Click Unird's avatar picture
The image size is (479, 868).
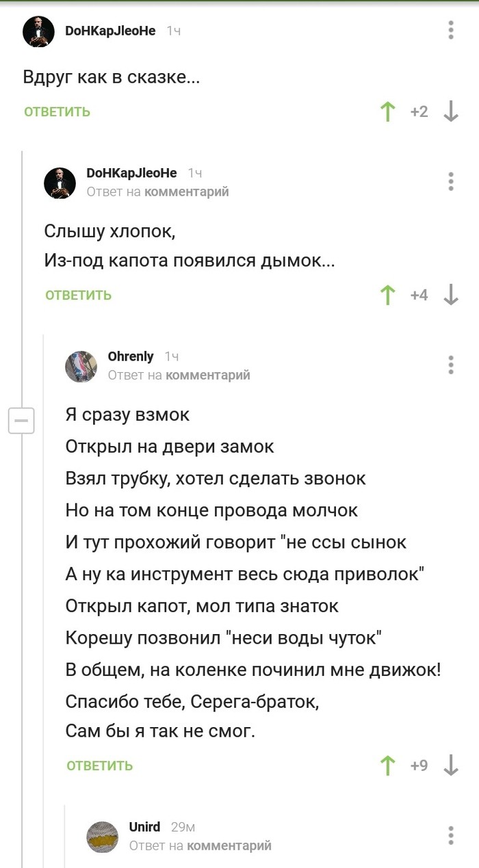click(x=103, y=837)
